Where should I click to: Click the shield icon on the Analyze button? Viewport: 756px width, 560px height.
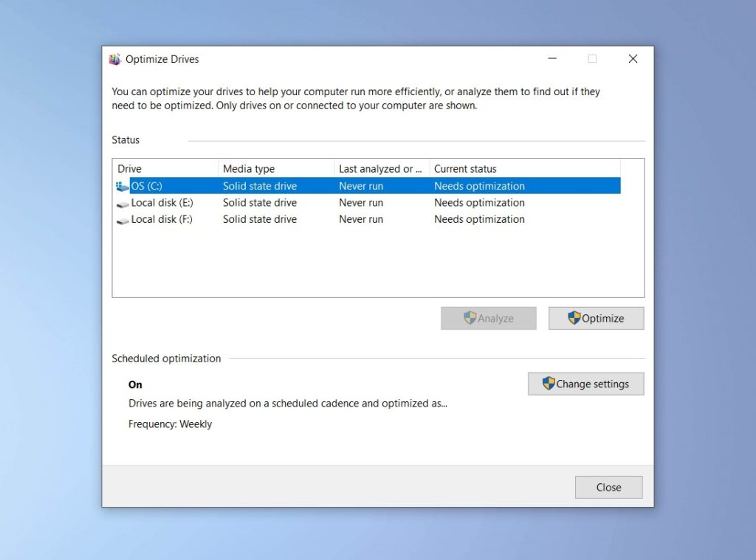click(470, 318)
